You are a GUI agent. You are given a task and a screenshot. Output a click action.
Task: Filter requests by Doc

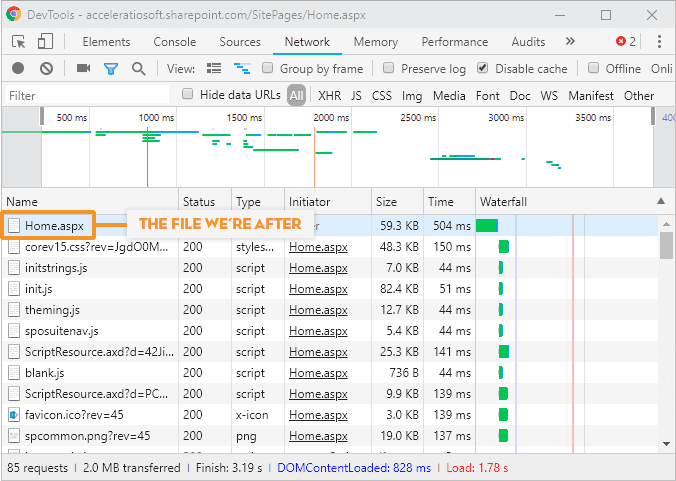coord(520,96)
